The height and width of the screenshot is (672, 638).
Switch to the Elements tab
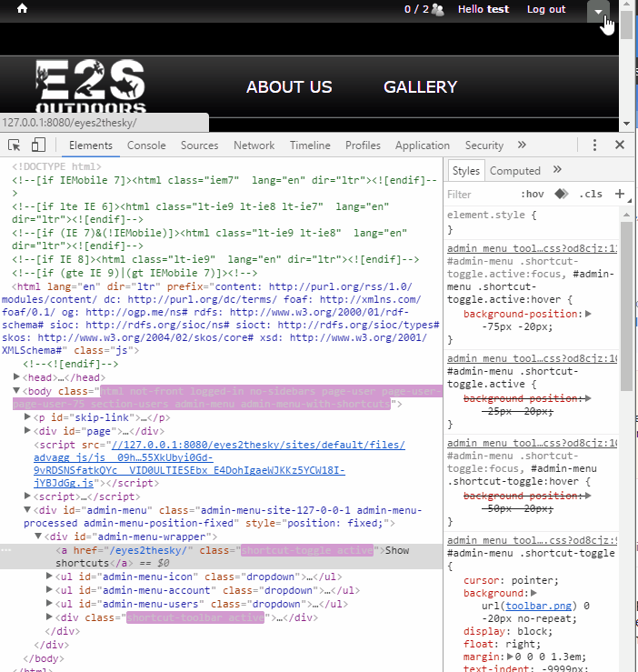(91, 145)
